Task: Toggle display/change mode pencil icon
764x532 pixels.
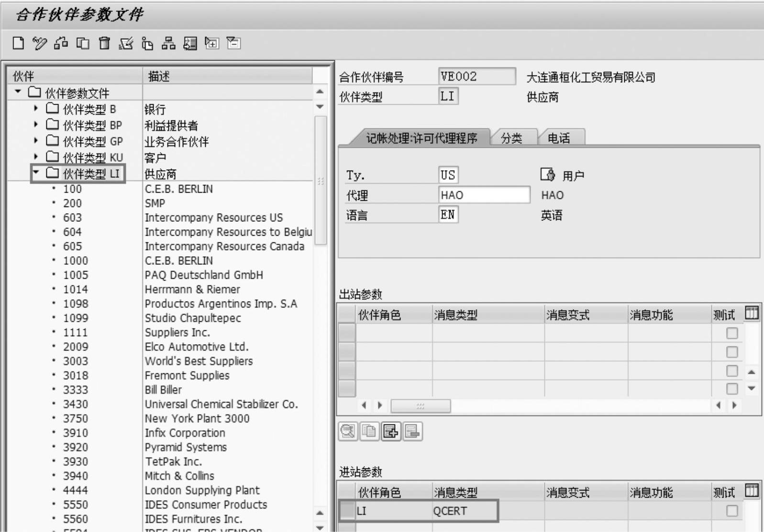Action: click(39, 43)
